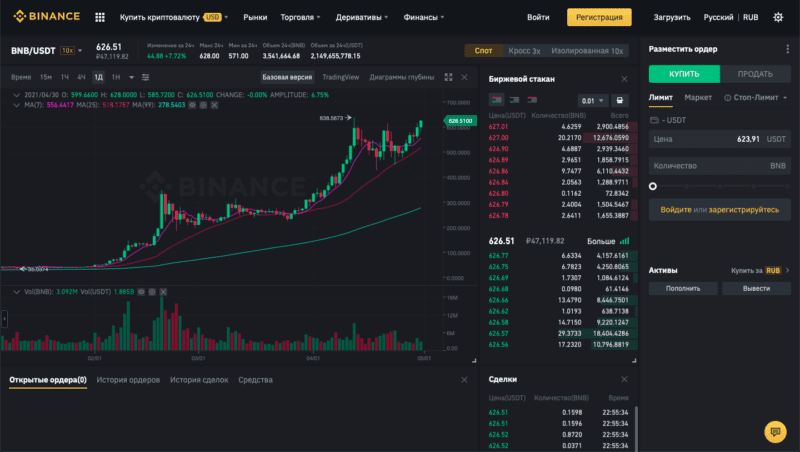Focus the Количество amount input

click(x=719, y=166)
